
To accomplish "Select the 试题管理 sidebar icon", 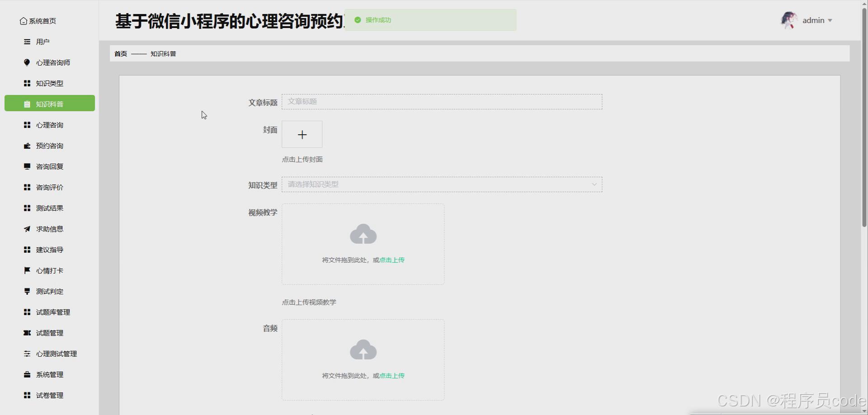I will [x=27, y=333].
